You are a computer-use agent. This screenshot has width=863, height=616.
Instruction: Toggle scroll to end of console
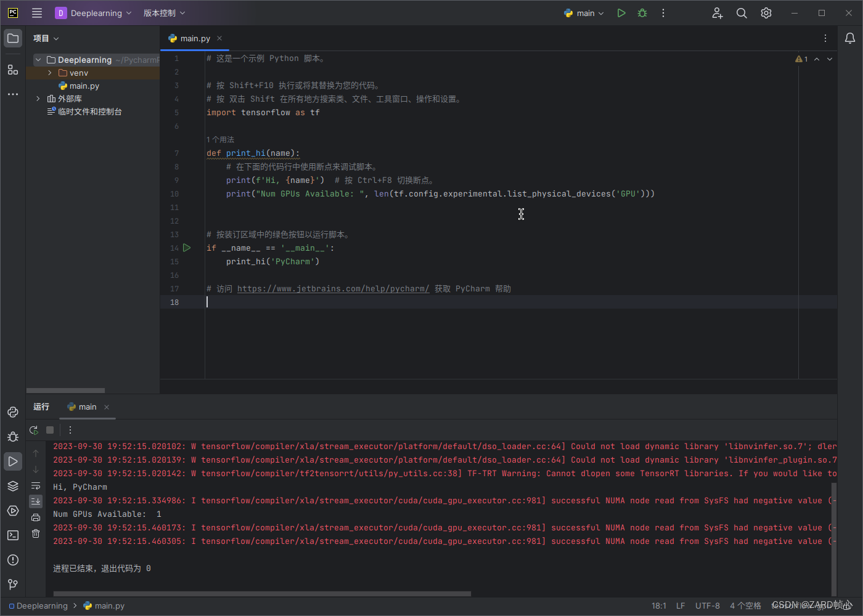36,501
